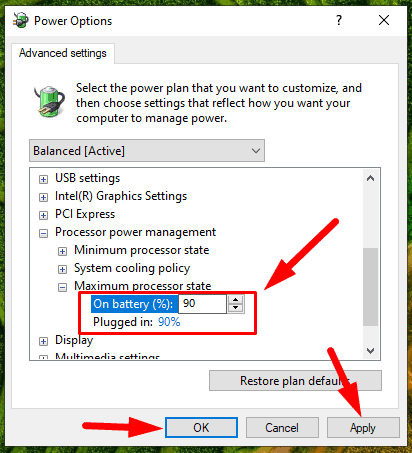412x453 pixels.
Task: Click the settings list scrollbar thumb
Action: coord(370,287)
